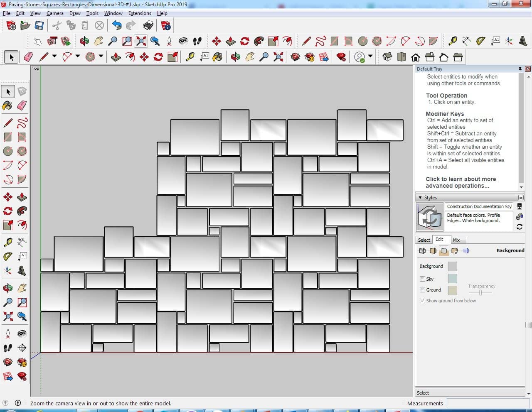
Task: Open the dropdown arrow beside the user account icon
Action: 370,56
